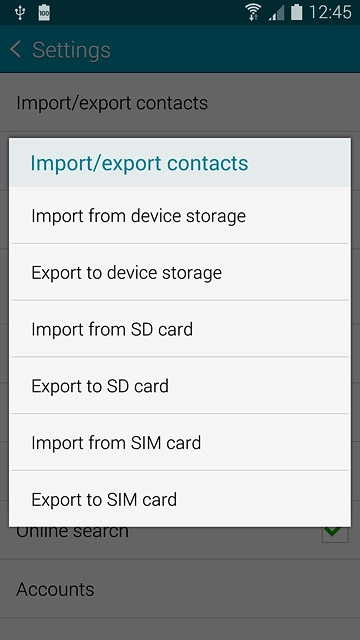Tap the back arrow next to Settings
Image resolution: width=360 pixels, height=640 pixels.
point(16,49)
